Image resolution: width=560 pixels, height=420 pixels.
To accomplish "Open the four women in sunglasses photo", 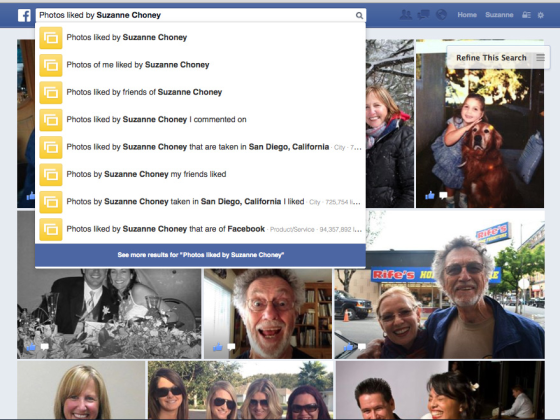I will coord(240,390).
